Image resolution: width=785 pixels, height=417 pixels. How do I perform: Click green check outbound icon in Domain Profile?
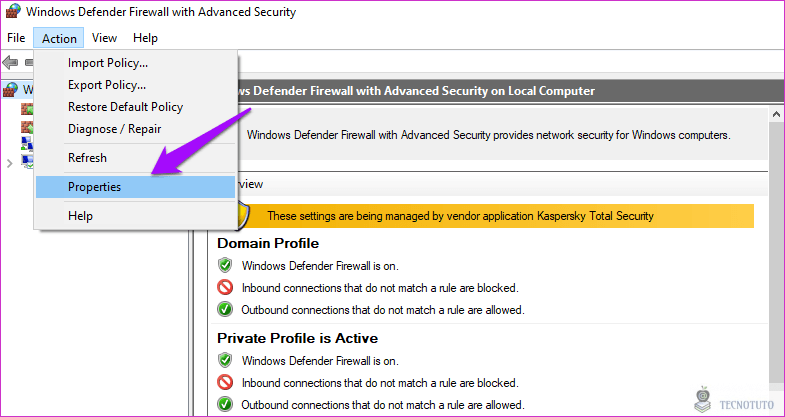point(225,309)
